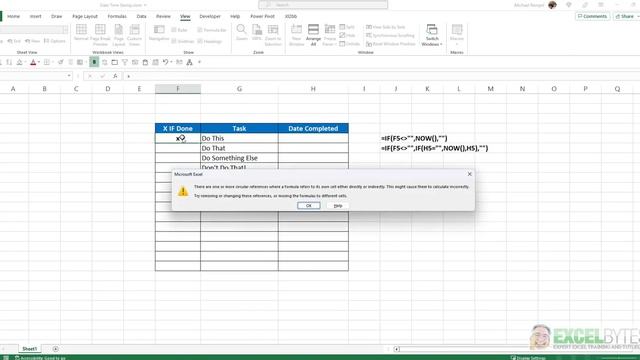Expand the Freeze Panes dropdown
640x360 pixels.
[330, 35]
